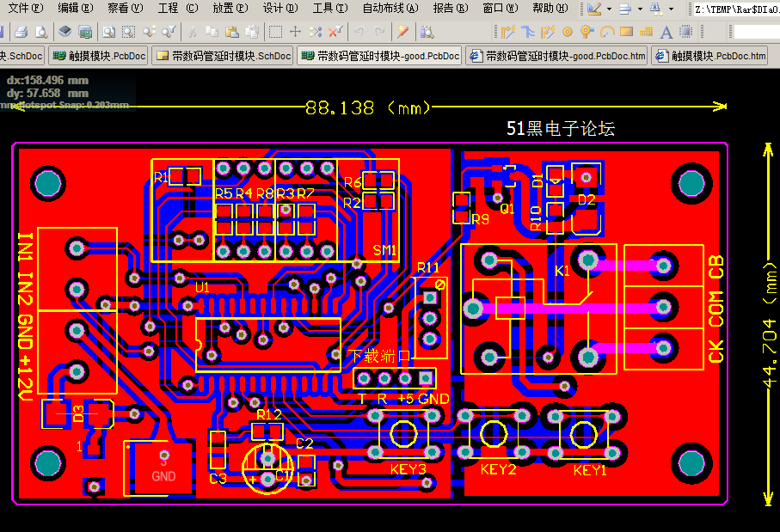Viewport: 780px width, 532px height.
Task: Open the 设计 (Design) menu
Action: (279, 9)
